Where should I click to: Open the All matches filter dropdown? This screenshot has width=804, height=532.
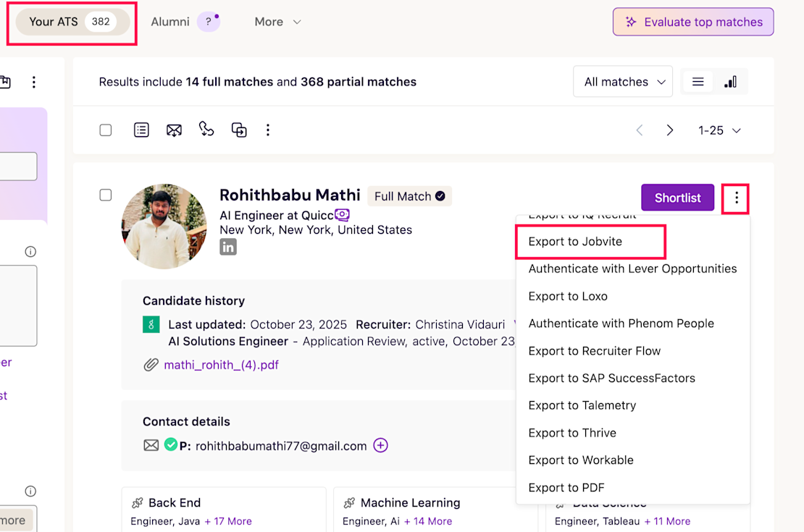click(x=623, y=82)
